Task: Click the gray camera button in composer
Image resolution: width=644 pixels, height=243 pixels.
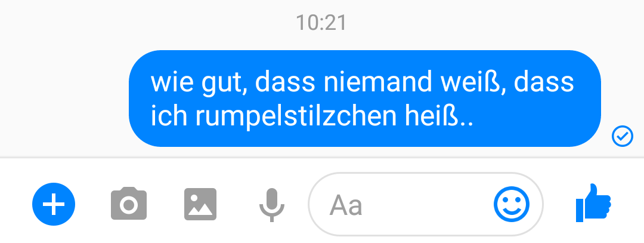Action: pos(129,204)
